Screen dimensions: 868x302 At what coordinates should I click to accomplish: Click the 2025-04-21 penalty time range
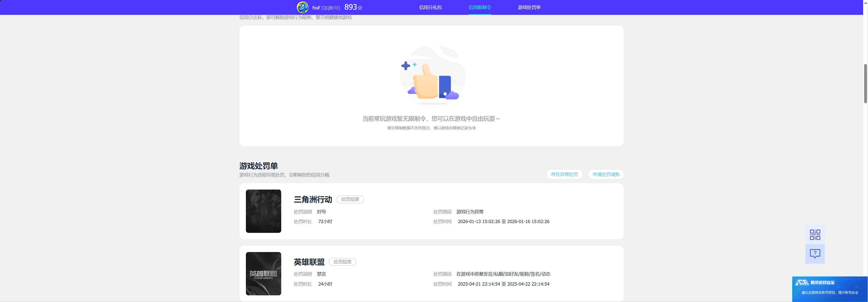point(504,284)
